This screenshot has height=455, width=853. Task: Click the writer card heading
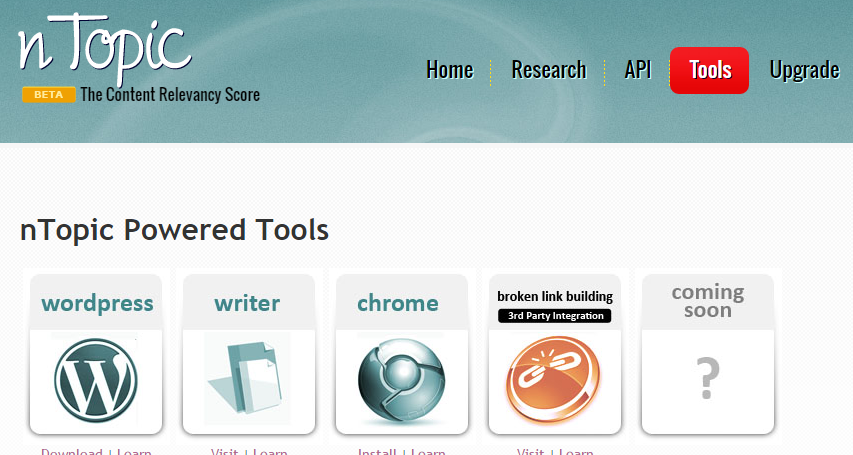pos(248,304)
